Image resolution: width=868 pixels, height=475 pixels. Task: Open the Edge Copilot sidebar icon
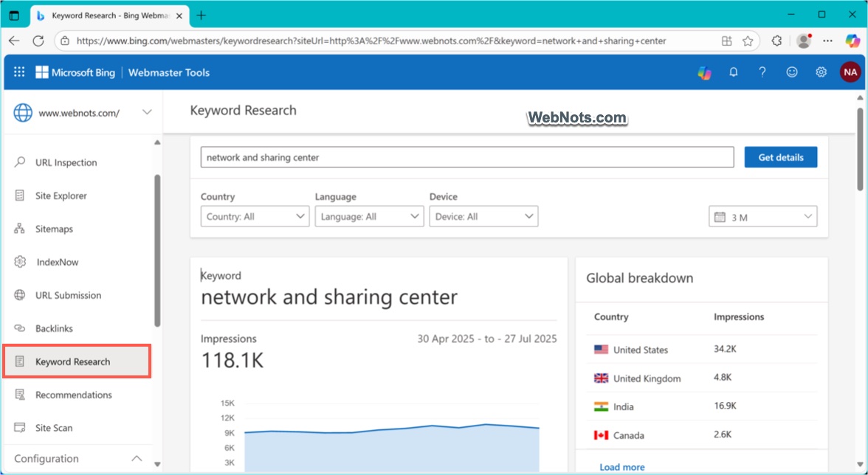(852, 41)
